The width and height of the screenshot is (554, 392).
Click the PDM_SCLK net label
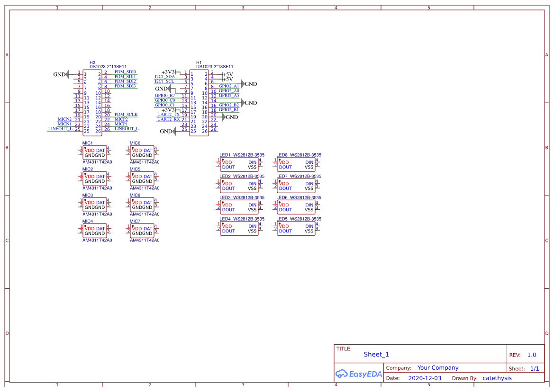tap(126, 115)
